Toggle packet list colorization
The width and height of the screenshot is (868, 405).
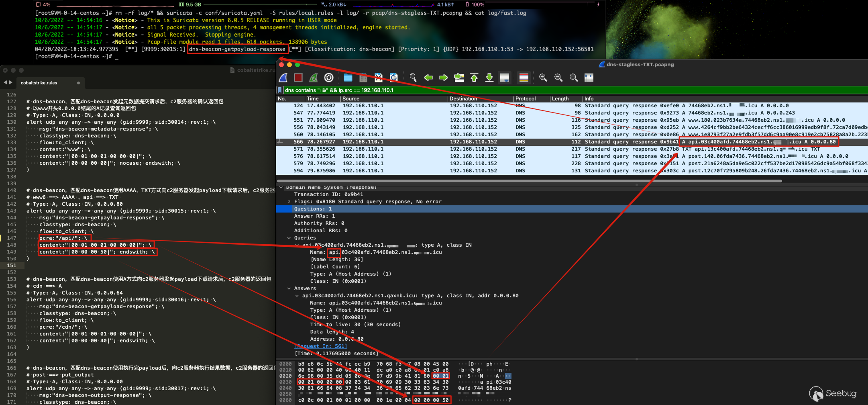click(x=524, y=78)
